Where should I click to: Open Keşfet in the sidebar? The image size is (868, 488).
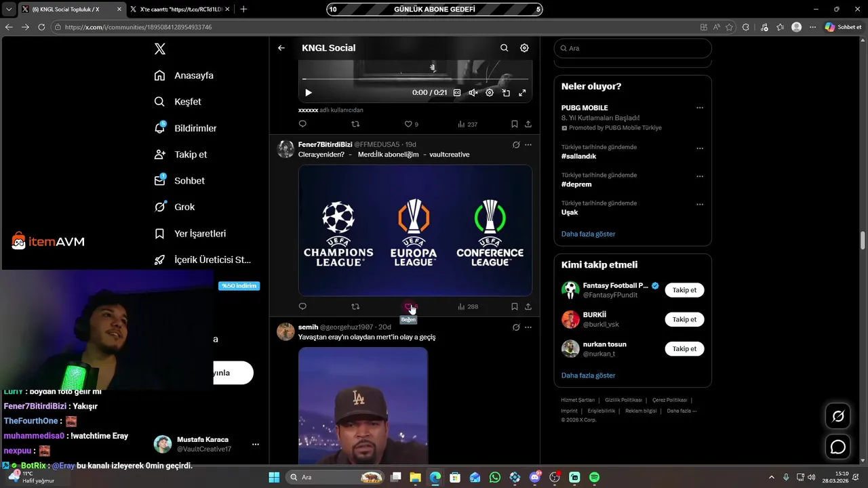178,102
